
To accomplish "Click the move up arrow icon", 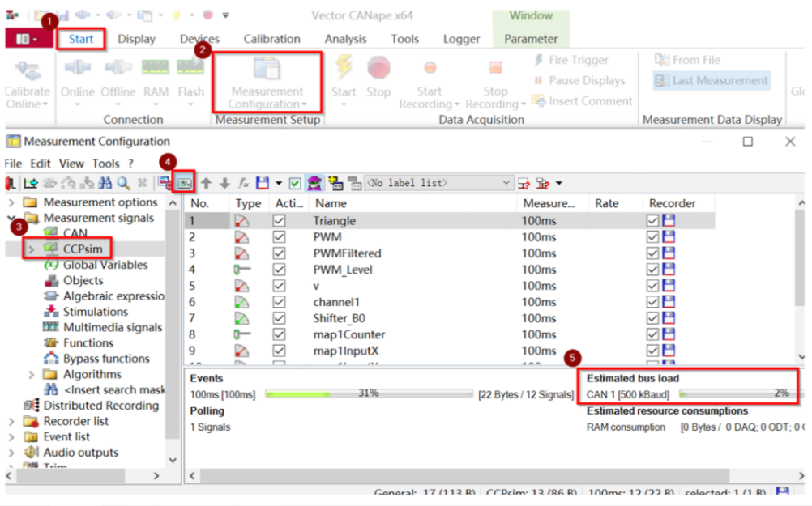I will coord(206,184).
